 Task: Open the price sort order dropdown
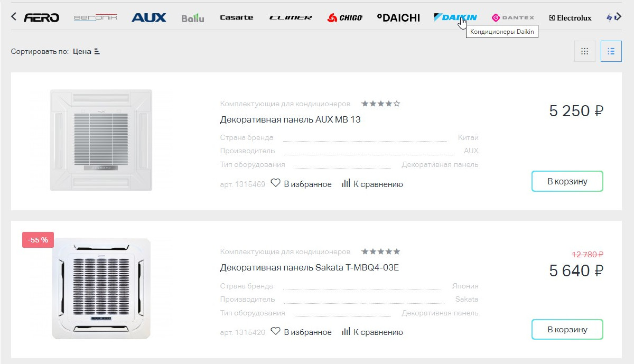tap(87, 52)
